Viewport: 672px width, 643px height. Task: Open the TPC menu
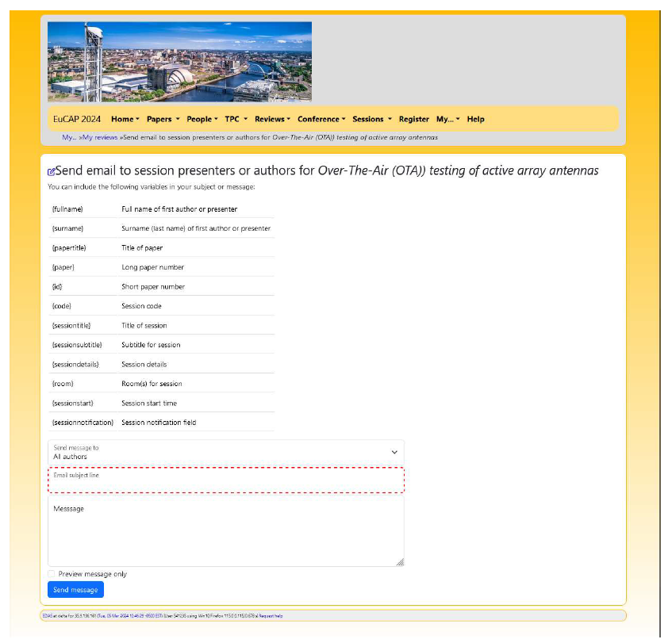[236, 119]
